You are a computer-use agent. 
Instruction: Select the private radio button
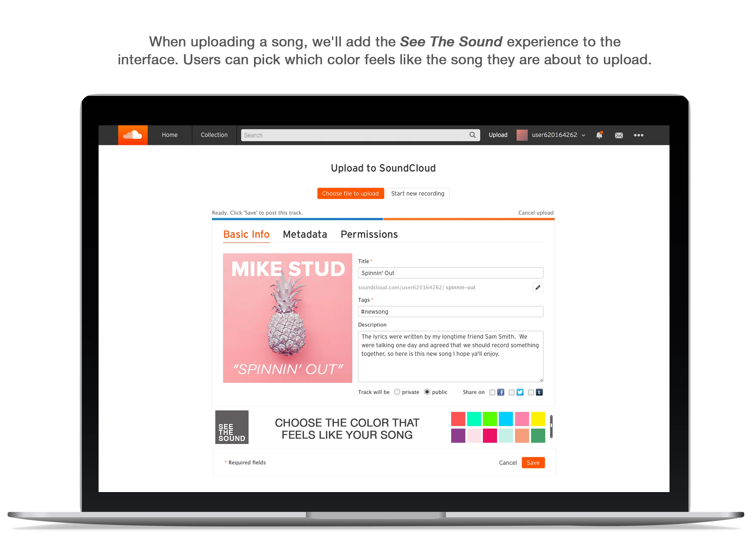click(397, 392)
